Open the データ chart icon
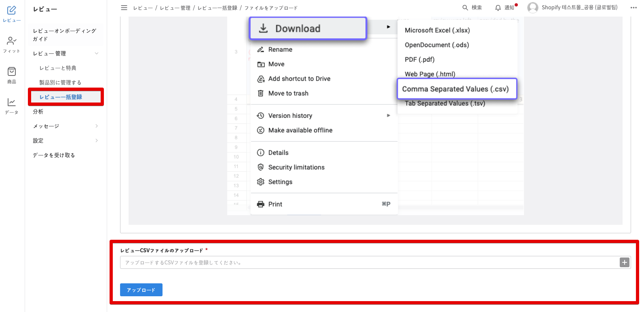 point(12,103)
